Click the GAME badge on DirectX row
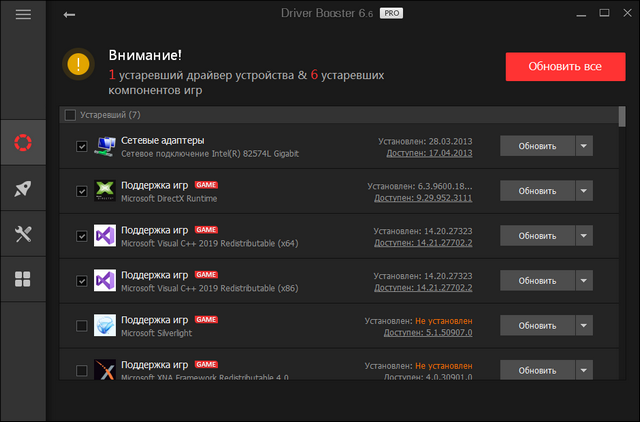Image resolution: width=640 pixels, height=422 pixels. 206,185
